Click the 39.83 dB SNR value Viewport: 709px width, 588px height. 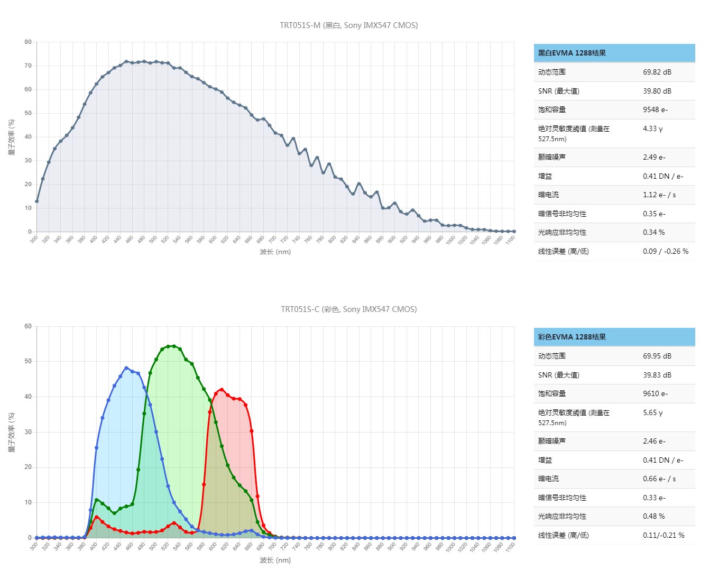tap(657, 375)
